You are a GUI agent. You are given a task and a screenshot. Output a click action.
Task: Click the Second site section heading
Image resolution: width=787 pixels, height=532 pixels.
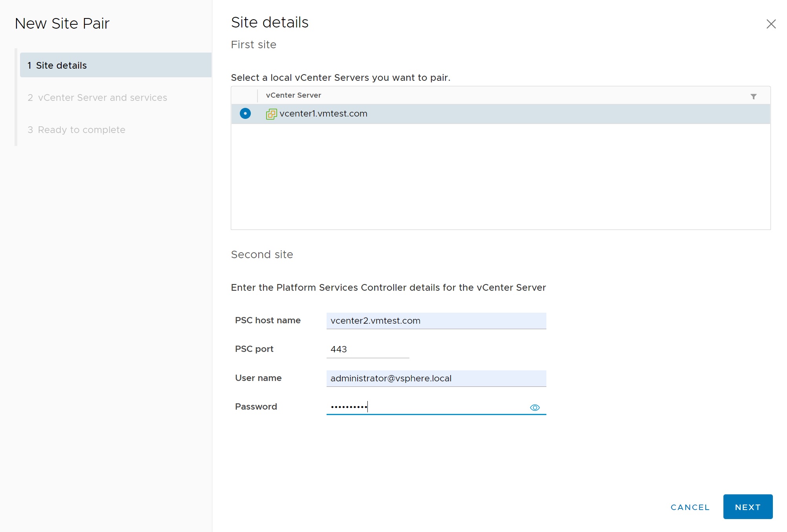click(262, 254)
